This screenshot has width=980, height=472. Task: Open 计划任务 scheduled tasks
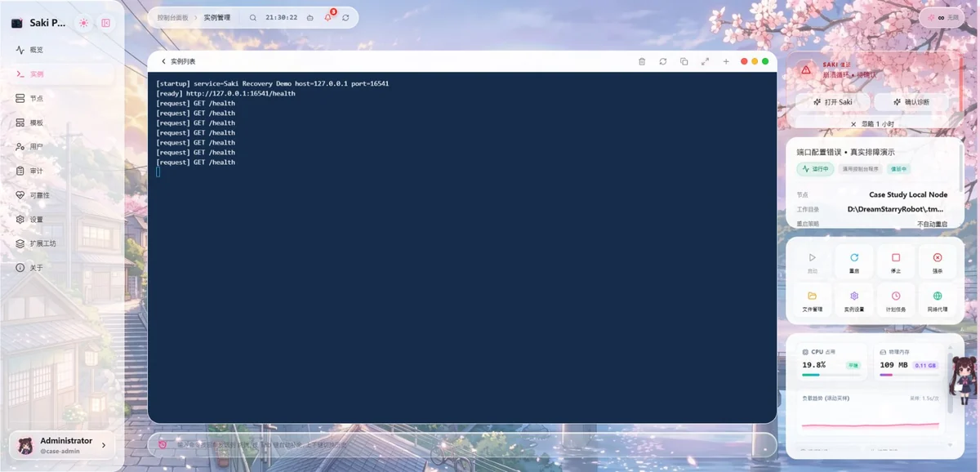896,301
